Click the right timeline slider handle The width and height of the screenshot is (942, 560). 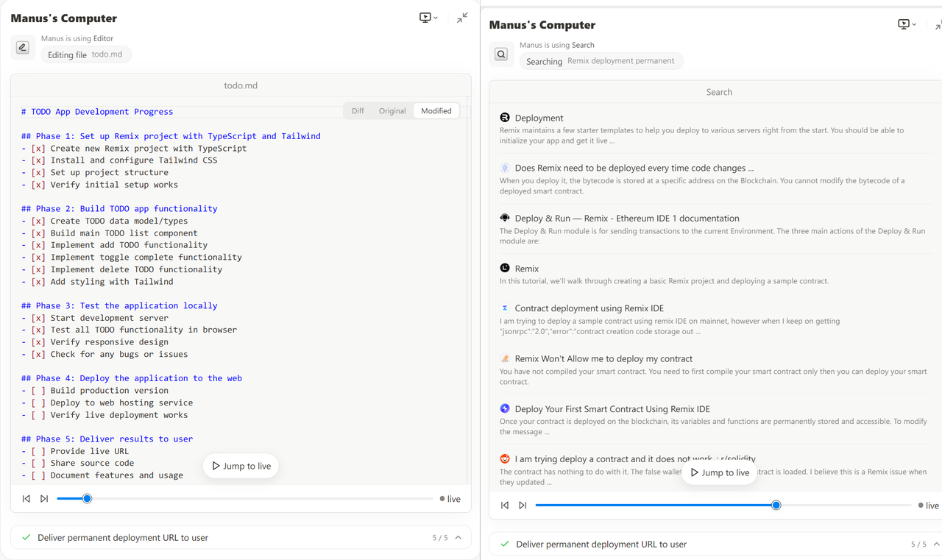pyautogui.click(x=776, y=506)
